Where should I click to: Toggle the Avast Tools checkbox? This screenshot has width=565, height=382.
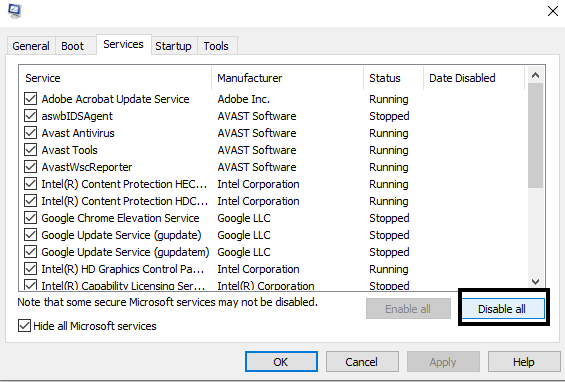[x=31, y=150]
